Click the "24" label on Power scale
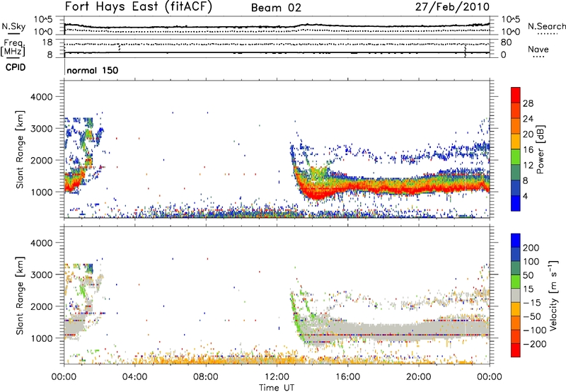The image size is (566, 392). pos(528,119)
